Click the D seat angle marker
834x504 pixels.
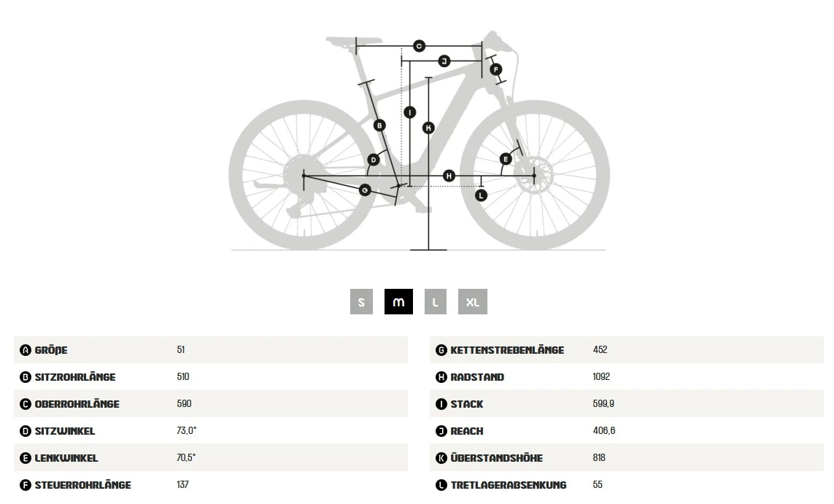(x=374, y=160)
